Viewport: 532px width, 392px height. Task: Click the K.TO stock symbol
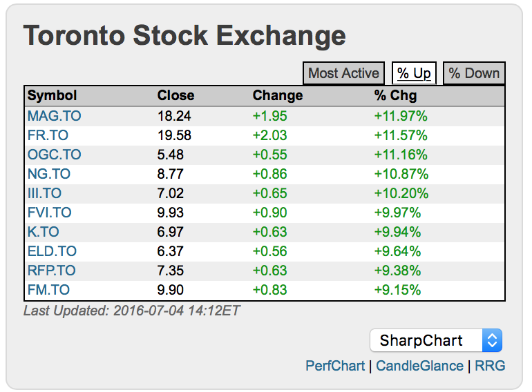click(x=44, y=232)
